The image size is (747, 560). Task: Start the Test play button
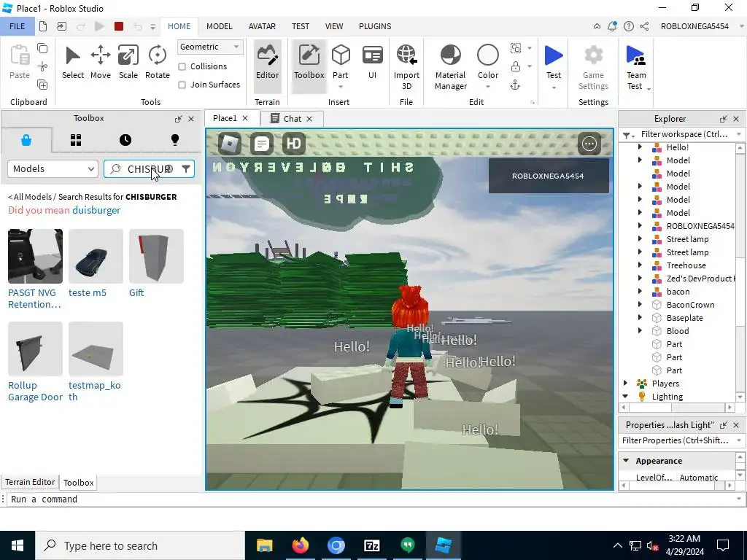pos(554,62)
